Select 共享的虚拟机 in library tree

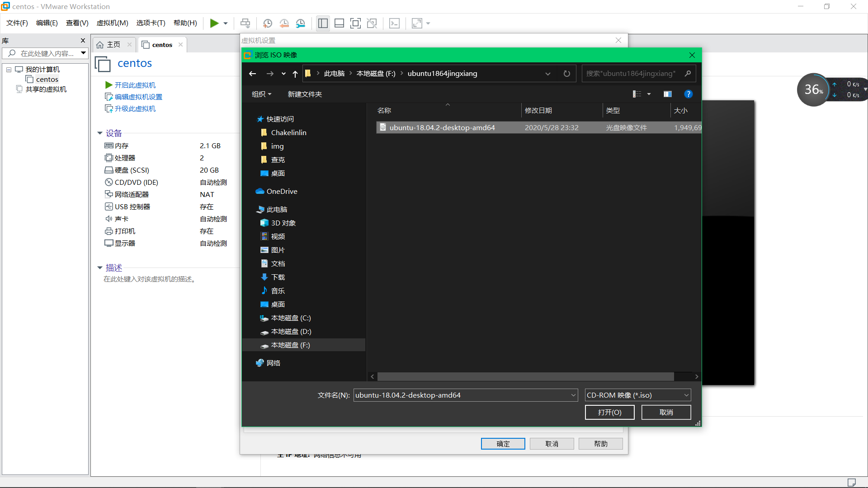point(46,89)
